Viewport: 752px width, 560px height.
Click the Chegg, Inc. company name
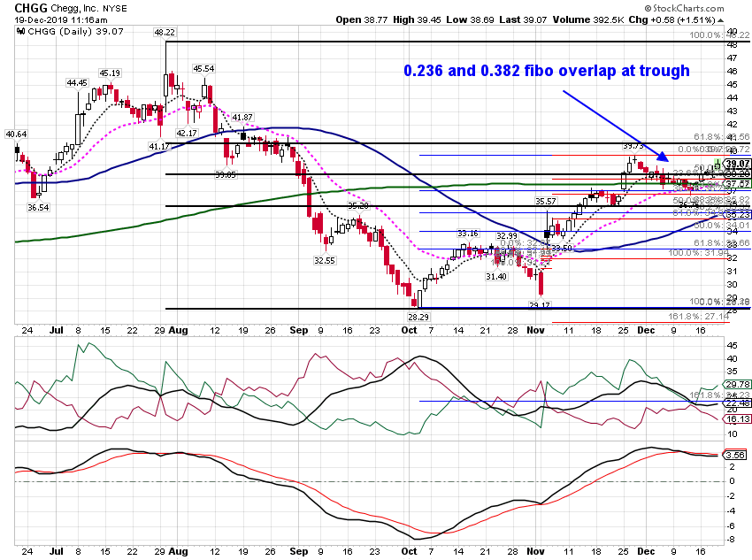pos(75,9)
